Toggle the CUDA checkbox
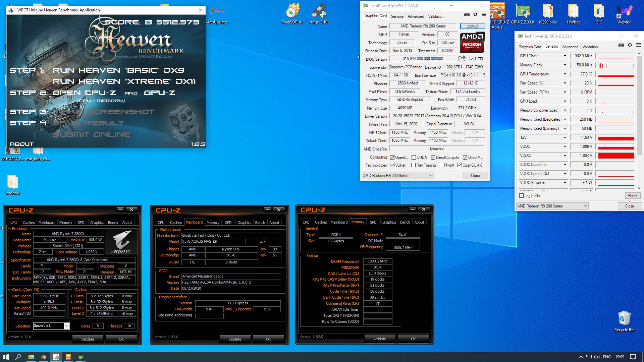The image size is (644, 362). click(414, 157)
